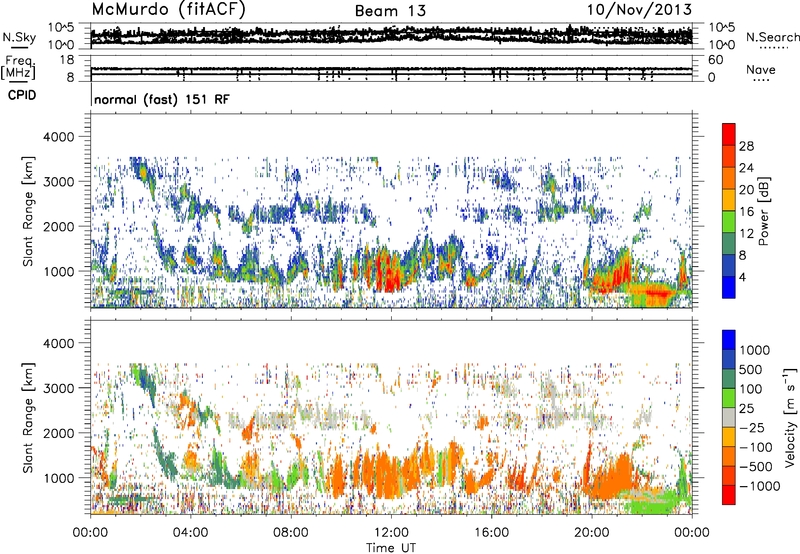The width and height of the screenshot is (800, 554).
Task: Click the '18' frequency axis tick label
Action: point(67,60)
